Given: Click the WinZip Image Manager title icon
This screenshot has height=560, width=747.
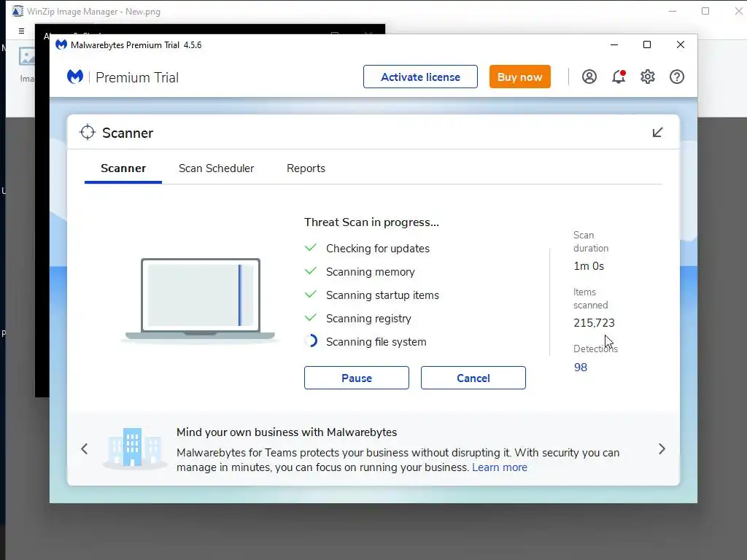Looking at the screenshot, I should 18,11.
